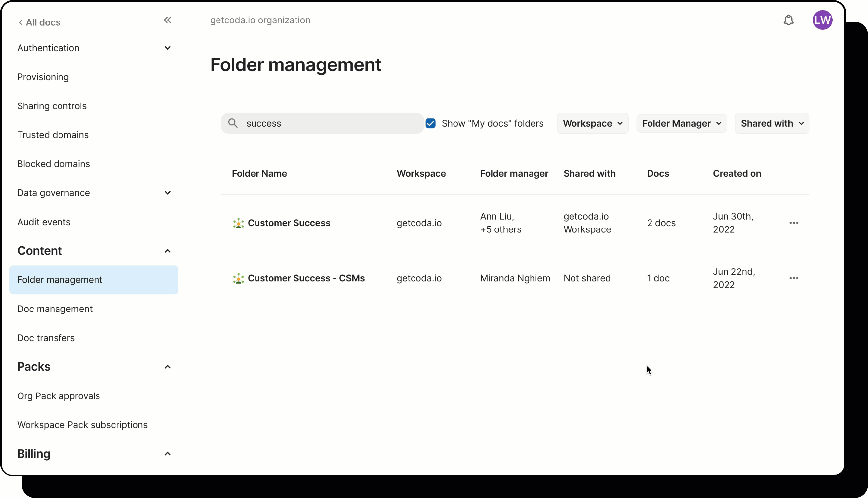Open the Customer Success folder link
Screen dimensions: 868x498
pos(289,223)
